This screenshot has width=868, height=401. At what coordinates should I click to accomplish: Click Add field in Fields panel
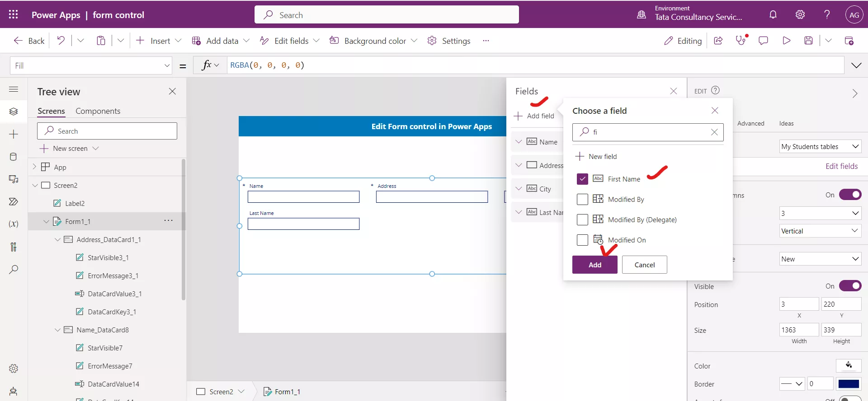click(534, 116)
